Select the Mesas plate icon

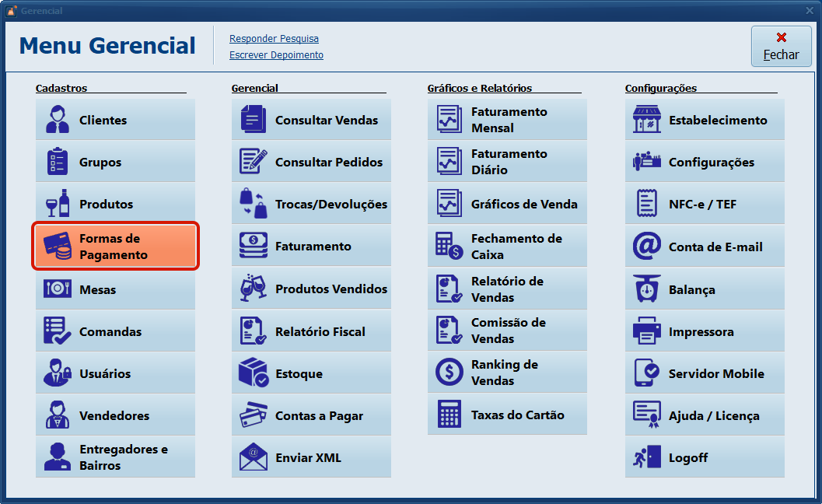click(58, 289)
